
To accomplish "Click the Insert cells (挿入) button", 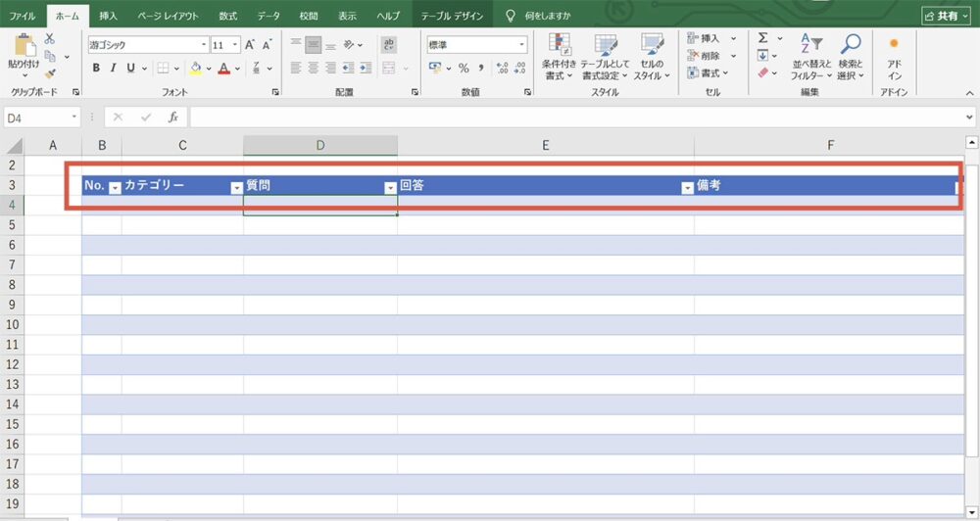I will [704, 39].
